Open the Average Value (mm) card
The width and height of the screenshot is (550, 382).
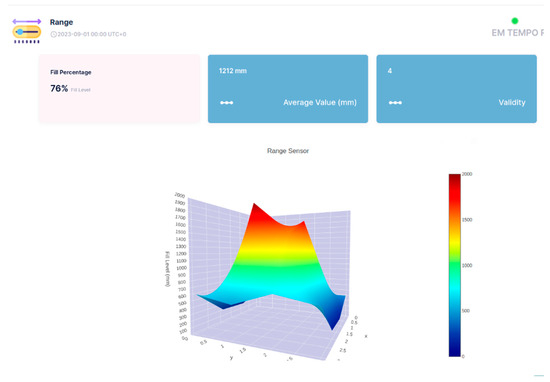pos(288,89)
